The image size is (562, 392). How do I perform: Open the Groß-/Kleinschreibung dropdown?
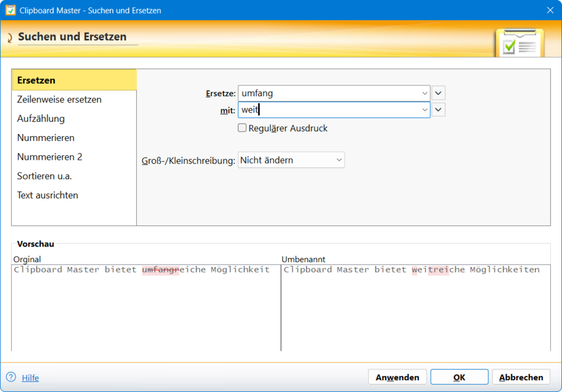[x=291, y=160]
